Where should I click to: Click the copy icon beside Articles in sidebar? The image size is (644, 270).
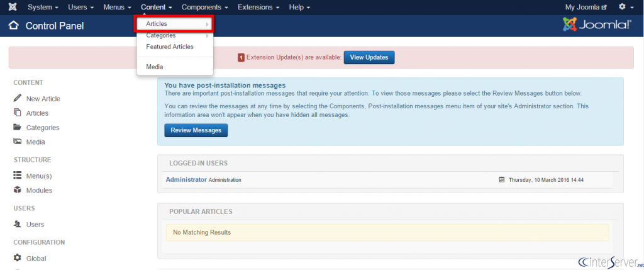tap(17, 113)
